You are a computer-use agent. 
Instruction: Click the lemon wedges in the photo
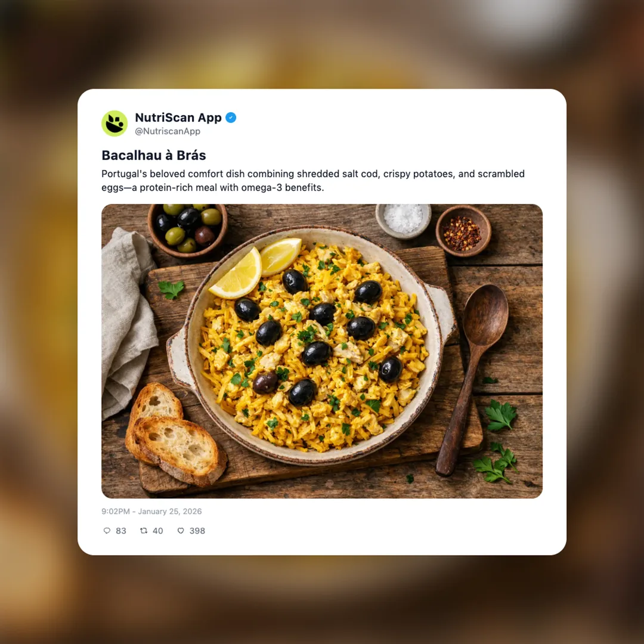[255, 268]
